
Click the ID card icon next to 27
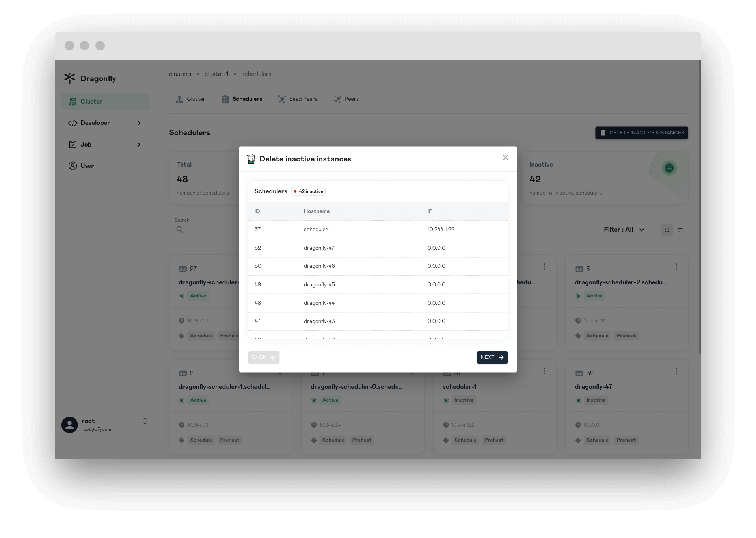tap(183, 269)
